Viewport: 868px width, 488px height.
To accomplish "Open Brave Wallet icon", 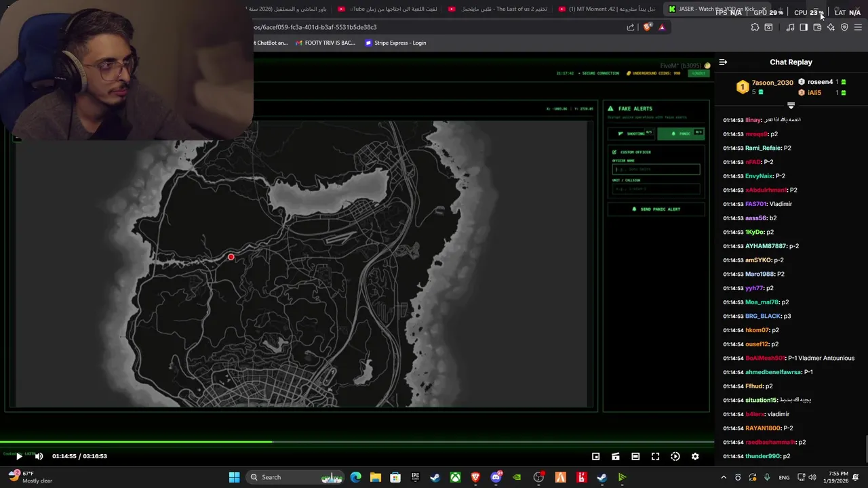I will [x=817, y=27].
